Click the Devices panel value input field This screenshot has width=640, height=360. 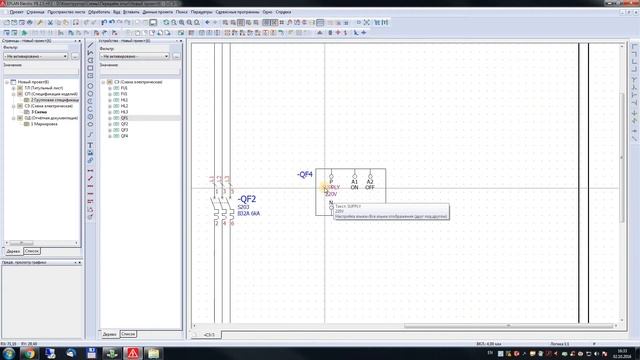click(x=140, y=71)
